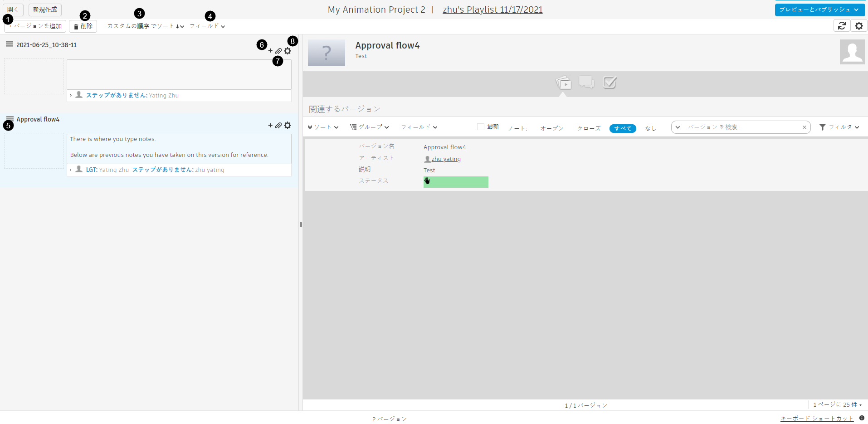This screenshot has width=868, height=424.
Task: Click the バージョンを追加 button
Action: pos(35,26)
